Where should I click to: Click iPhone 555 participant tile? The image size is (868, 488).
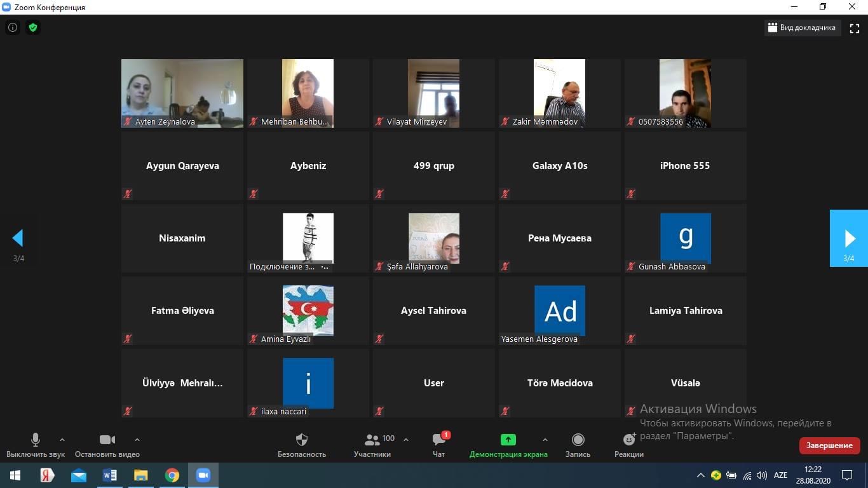click(686, 166)
